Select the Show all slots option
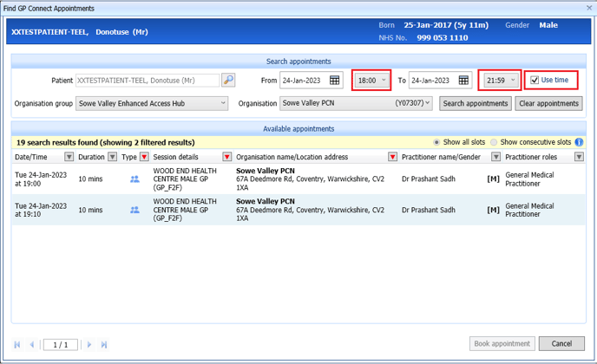Screen dimensions: 597x364 (x=436, y=142)
